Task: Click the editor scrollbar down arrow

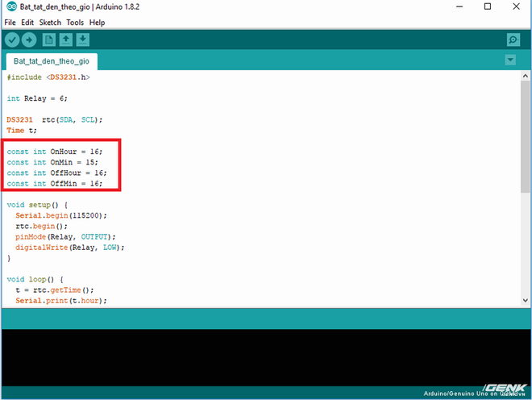Action: pyautogui.click(x=526, y=300)
